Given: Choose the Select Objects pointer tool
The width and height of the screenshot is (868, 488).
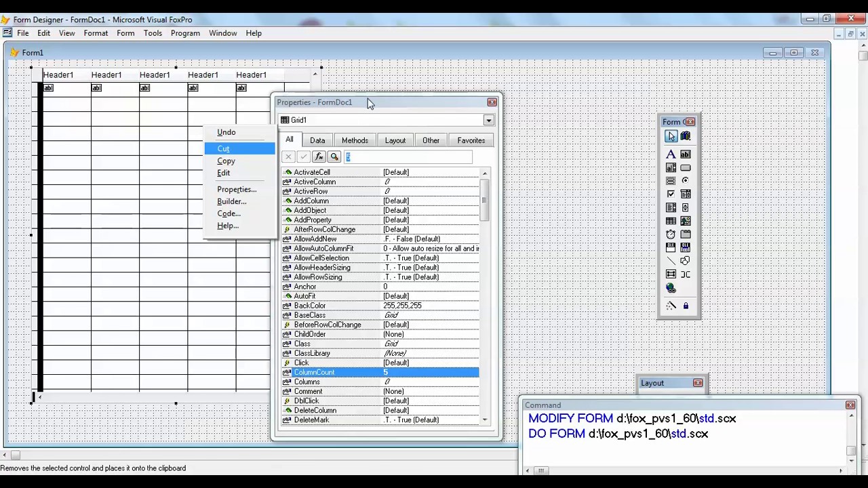Looking at the screenshot, I should tap(671, 136).
